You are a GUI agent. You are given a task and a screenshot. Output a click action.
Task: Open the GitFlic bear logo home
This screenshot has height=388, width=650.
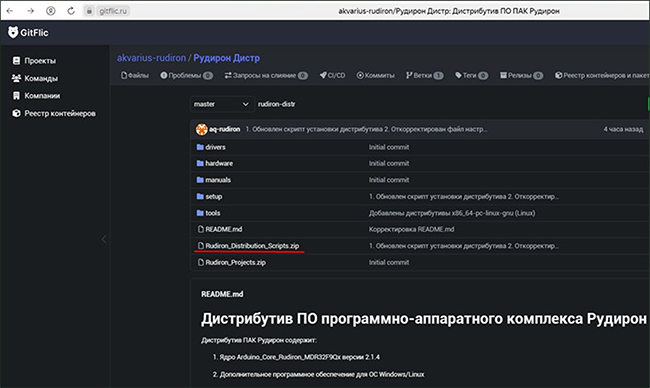[28, 32]
